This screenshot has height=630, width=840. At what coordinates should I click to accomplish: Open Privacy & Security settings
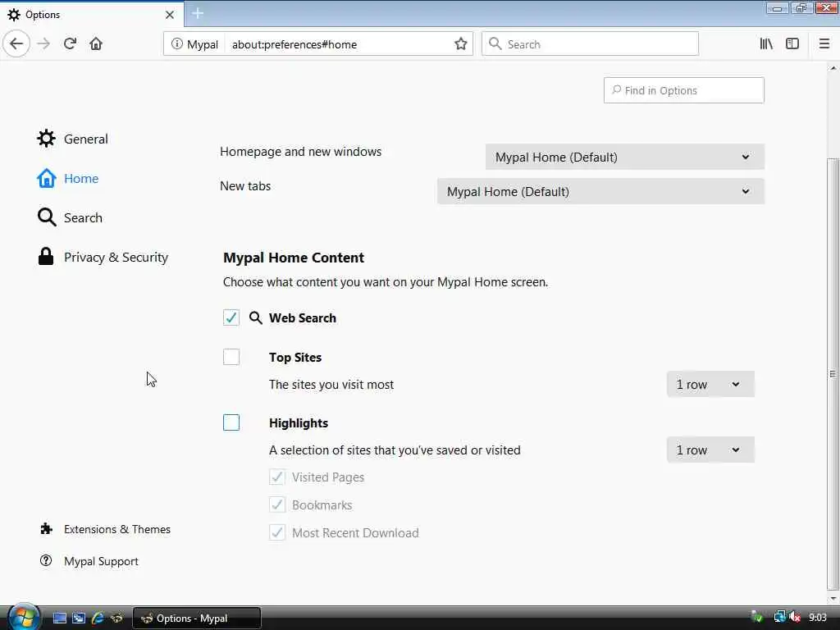click(x=103, y=257)
